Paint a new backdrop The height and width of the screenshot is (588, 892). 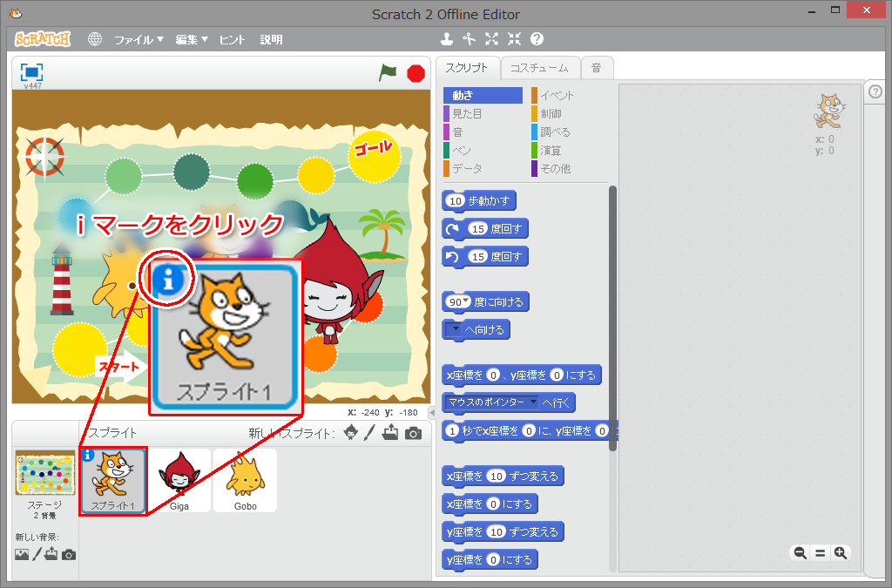37,554
